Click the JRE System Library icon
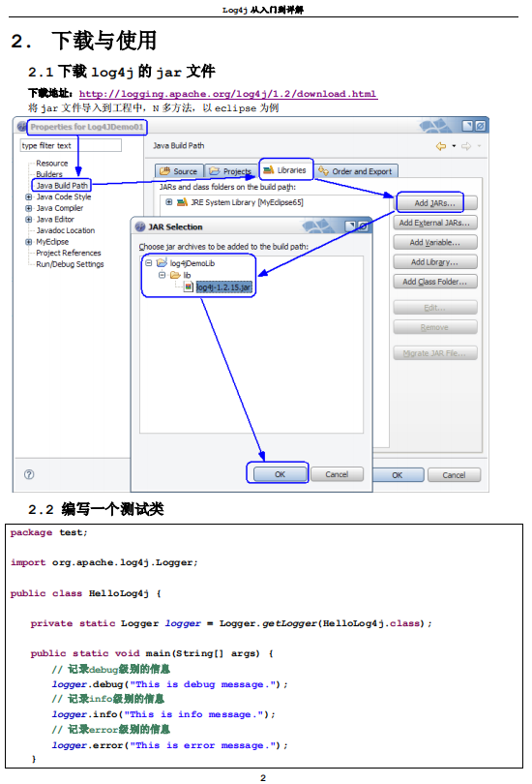532x784 pixels. 182,202
